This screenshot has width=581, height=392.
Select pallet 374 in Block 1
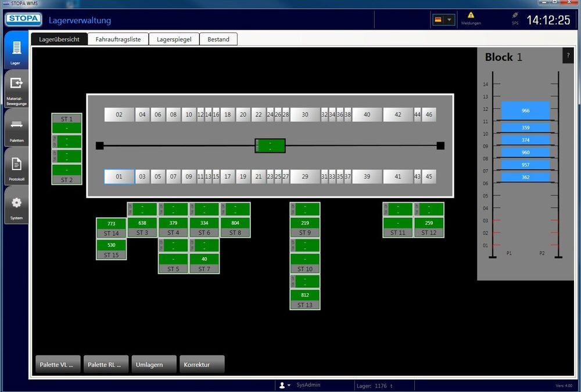tap(525, 140)
